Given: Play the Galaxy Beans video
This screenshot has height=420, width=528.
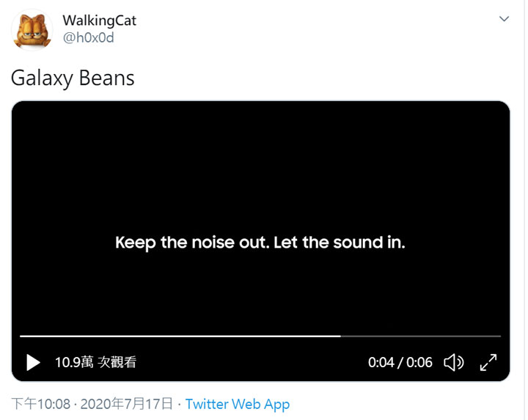Looking at the screenshot, I should 33,362.
